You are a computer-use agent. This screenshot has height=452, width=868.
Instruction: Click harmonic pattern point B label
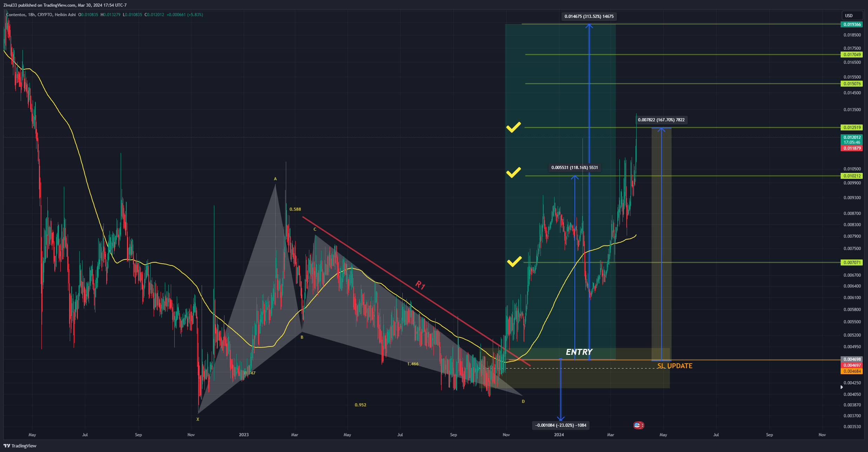[x=302, y=337]
